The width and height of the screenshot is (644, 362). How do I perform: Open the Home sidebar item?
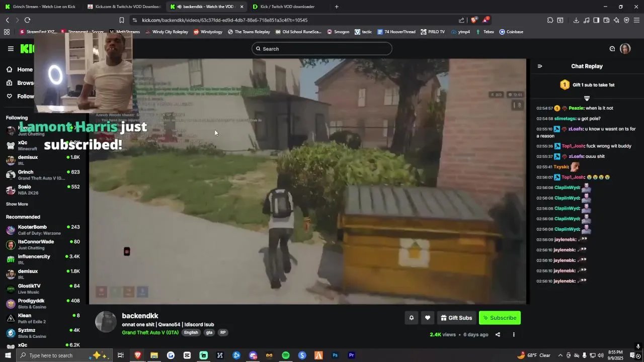pos(20,70)
